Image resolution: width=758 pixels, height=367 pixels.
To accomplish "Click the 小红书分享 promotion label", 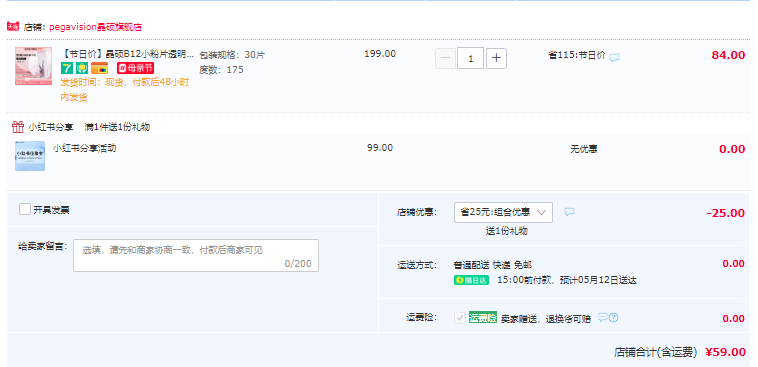I will click(x=51, y=127).
